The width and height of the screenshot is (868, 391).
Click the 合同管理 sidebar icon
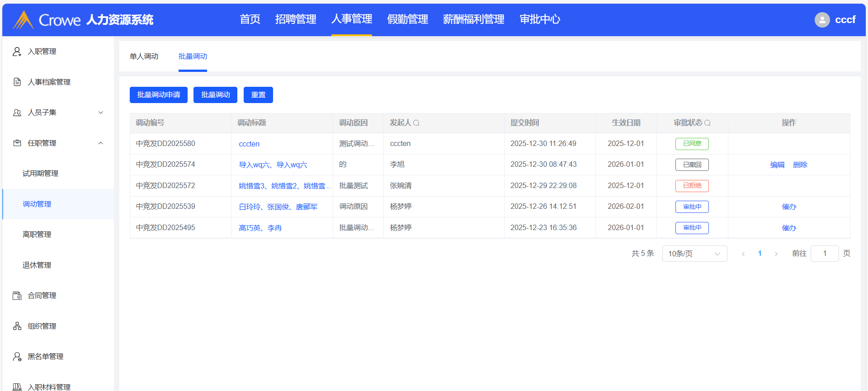[17, 296]
